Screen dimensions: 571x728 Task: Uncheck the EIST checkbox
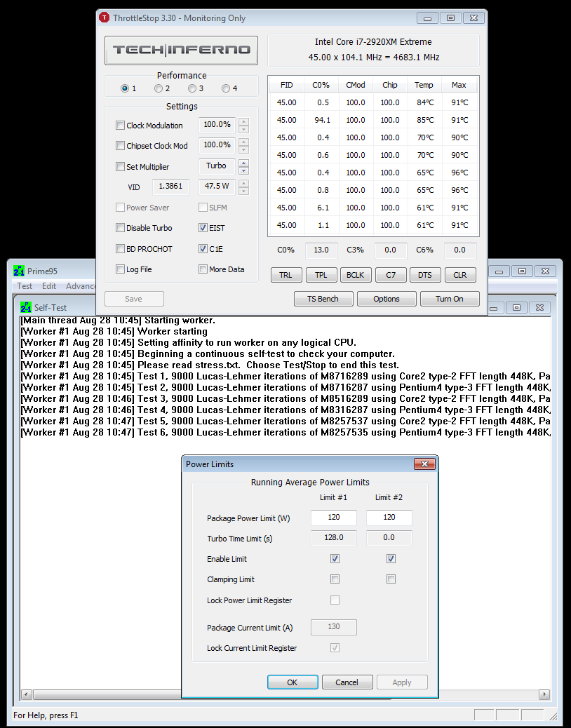pyautogui.click(x=203, y=228)
